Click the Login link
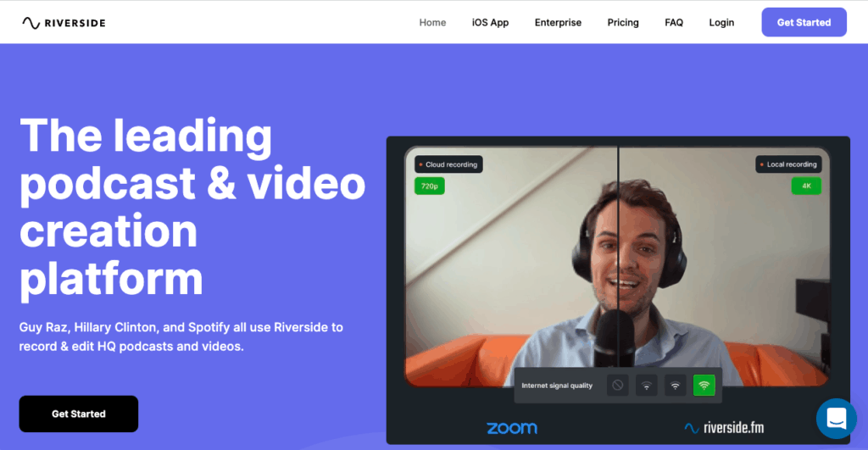Image resolution: width=868 pixels, height=450 pixels. pyautogui.click(x=721, y=23)
